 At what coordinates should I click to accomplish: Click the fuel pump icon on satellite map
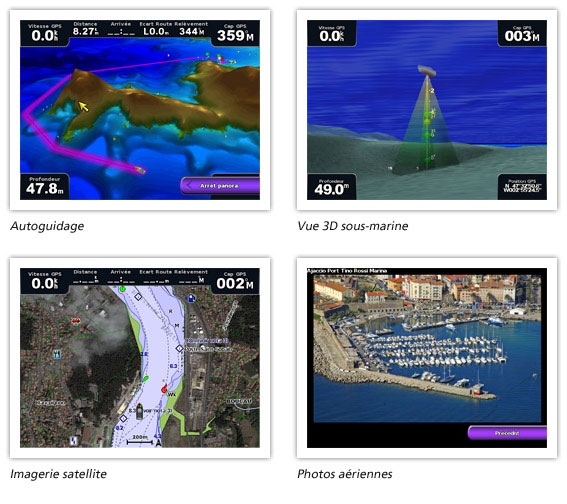point(192,298)
